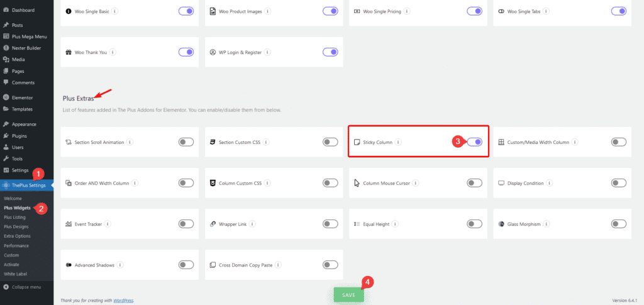Open the Plugins admin menu
644x305 pixels.
point(20,136)
